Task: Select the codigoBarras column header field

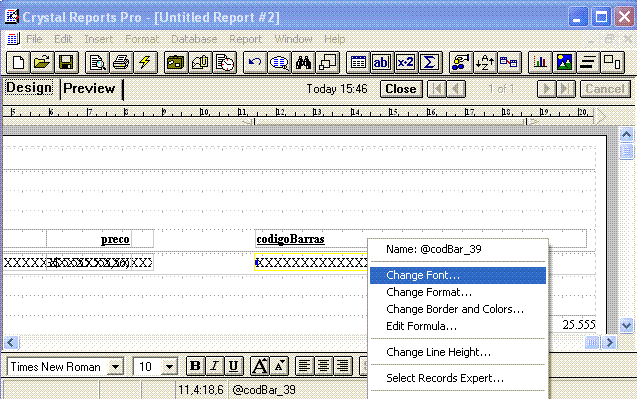Action: (x=421, y=239)
